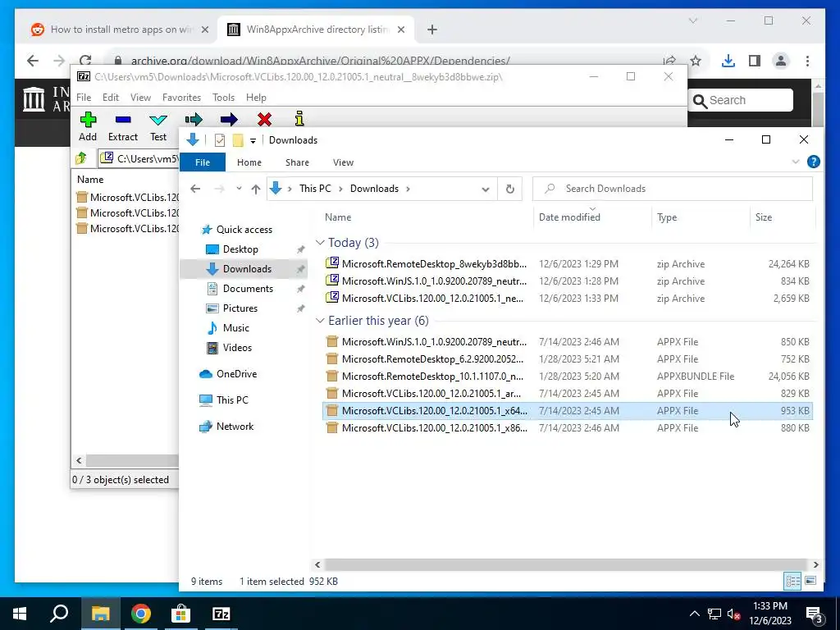Open Music in navigation pane
The height and width of the screenshot is (630, 840).
point(235,328)
